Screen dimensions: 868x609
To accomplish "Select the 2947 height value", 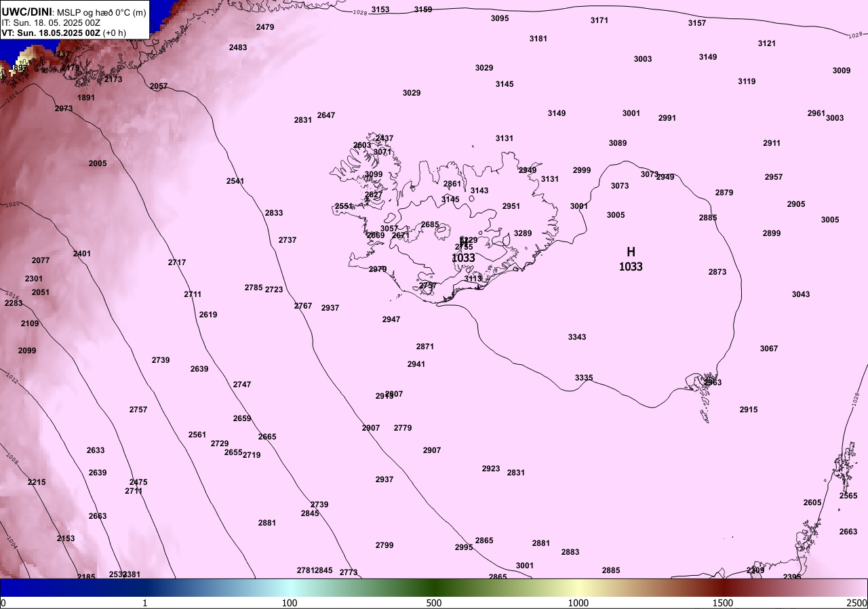I will click(391, 319).
